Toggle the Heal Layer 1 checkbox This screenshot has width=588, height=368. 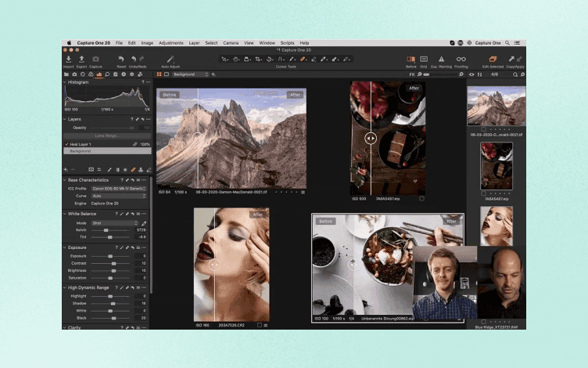tap(66, 144)
